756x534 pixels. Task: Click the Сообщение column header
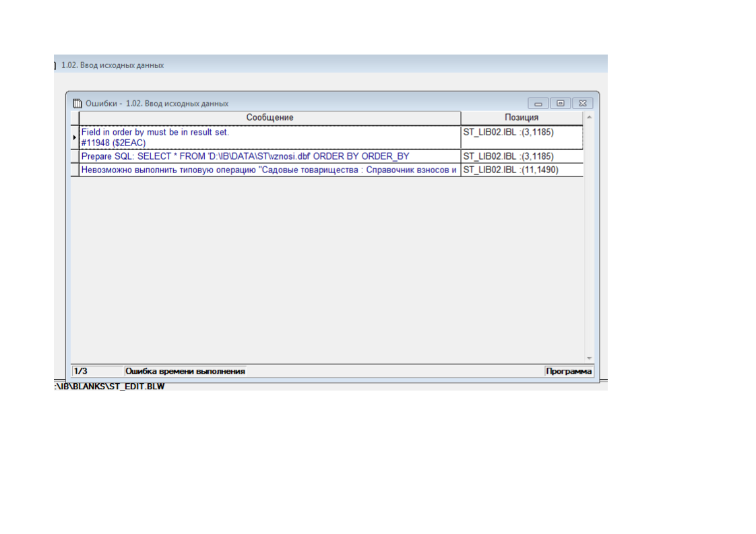[270, 118]
